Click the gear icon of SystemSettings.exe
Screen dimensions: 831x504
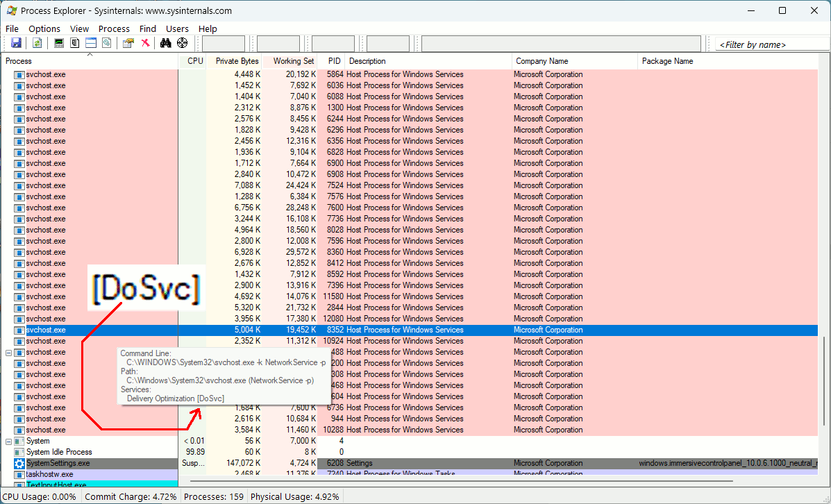tap(19, 463)
